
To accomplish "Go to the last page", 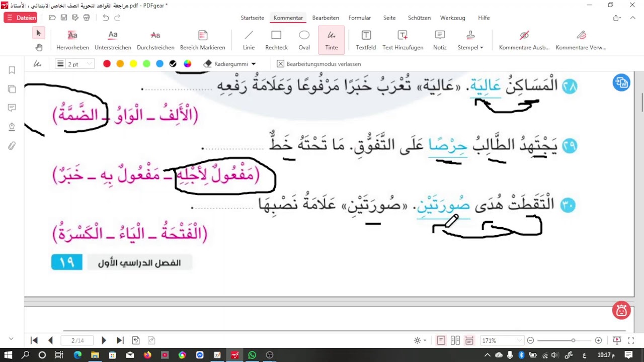I will (120, 340).
